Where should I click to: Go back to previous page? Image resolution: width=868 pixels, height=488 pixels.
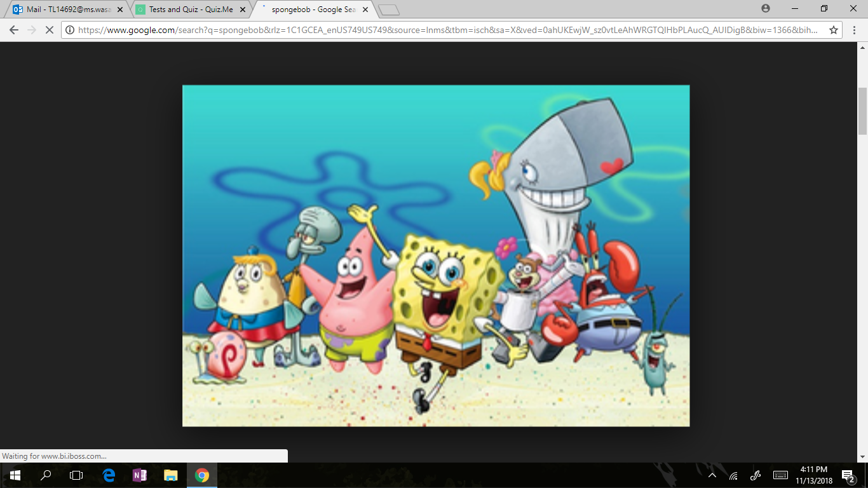pos(14,30)
